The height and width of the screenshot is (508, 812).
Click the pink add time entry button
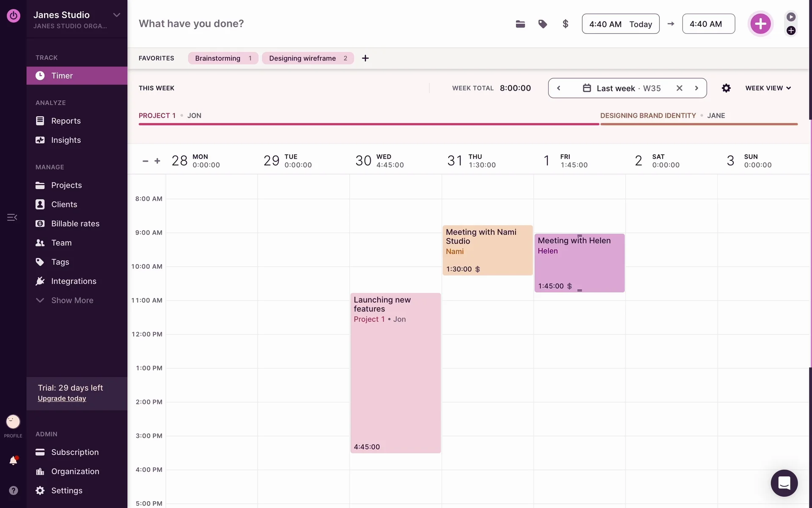pos(760,24)
